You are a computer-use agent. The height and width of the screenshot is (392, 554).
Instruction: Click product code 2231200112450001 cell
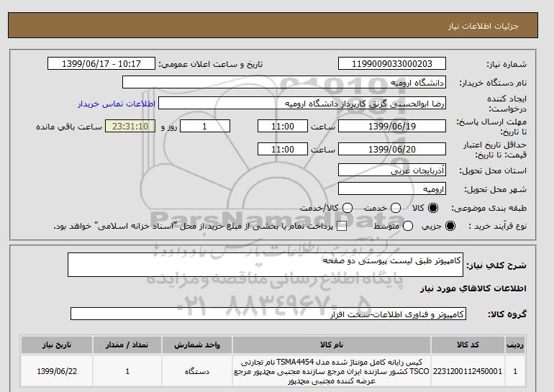468,371
